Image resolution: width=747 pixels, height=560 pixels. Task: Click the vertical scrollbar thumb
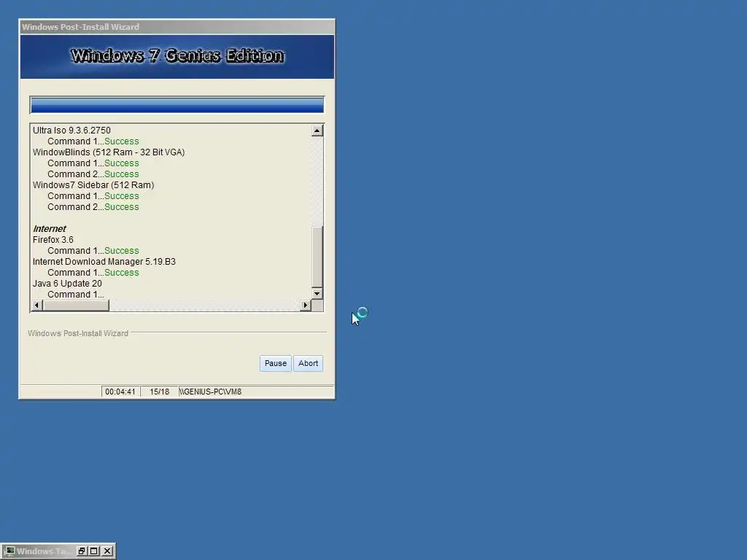(x=317, y=257)
